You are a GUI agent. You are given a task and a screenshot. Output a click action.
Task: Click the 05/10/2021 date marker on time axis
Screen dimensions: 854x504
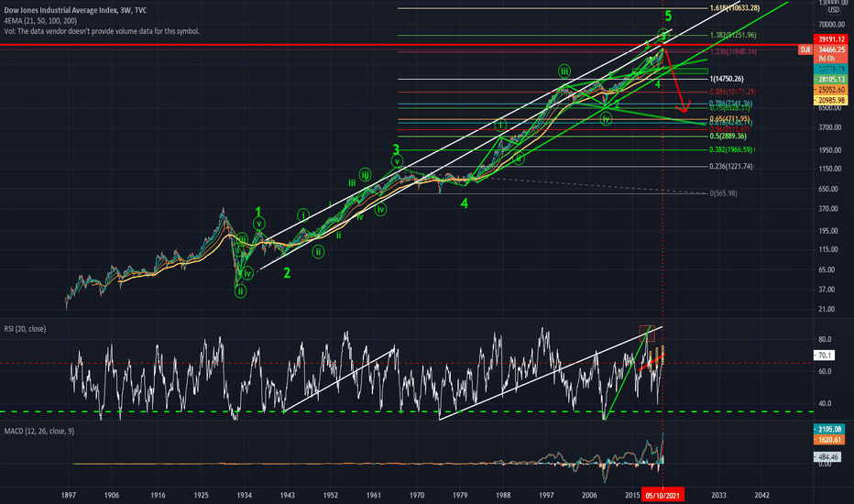pos(662,495)
